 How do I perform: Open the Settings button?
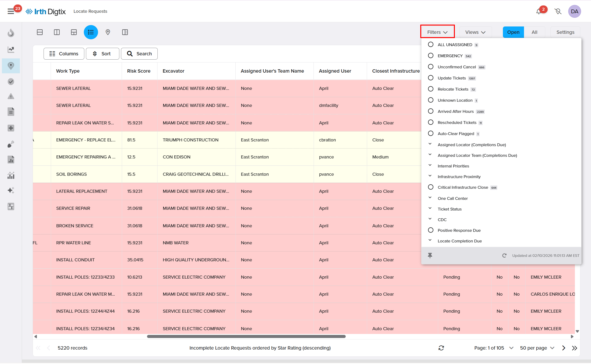pyautogui.click(x=565, y=32)
